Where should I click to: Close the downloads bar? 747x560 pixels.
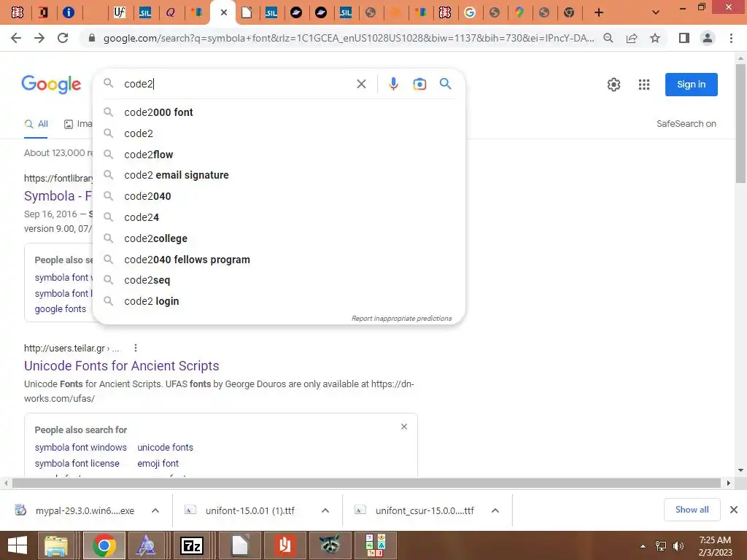(734, 510)
